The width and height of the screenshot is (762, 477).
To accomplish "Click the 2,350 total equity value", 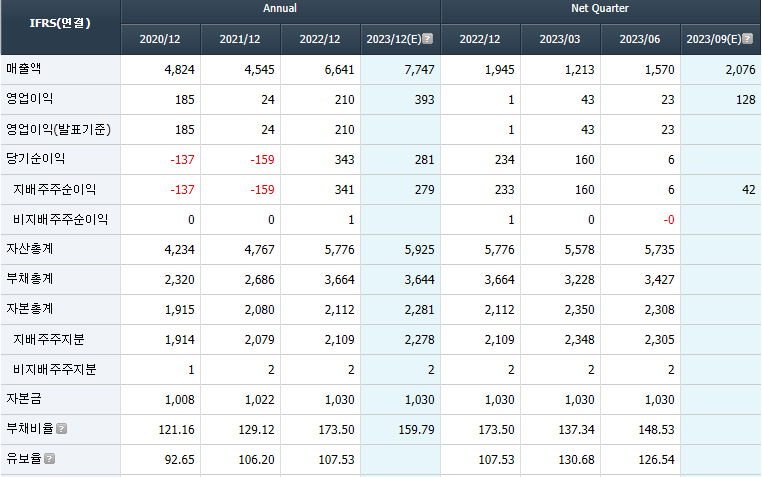I will click(x=579, y=309).
